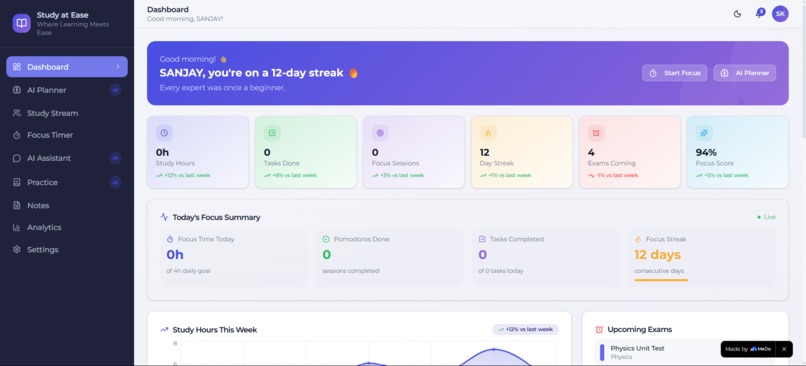This screenshot has width=806, height=366.
Task: Click the orange Focus Streak progress bar
Action: click(661, 280)
